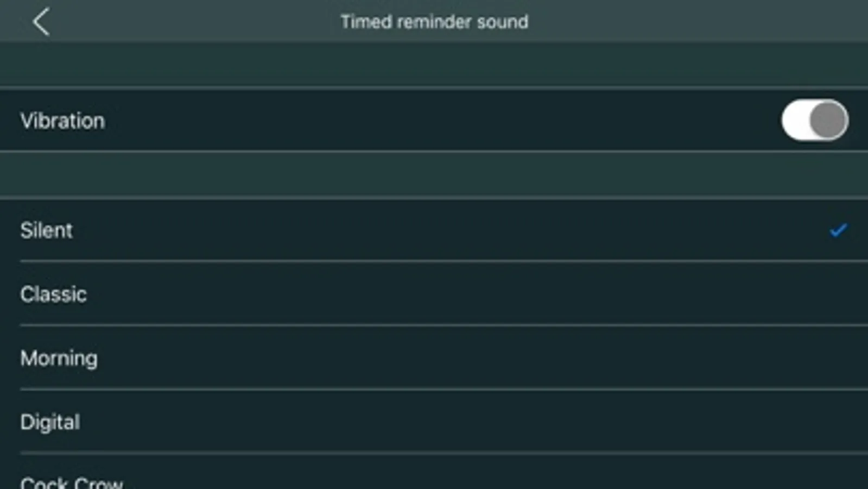Image resolution: width=868 pixels, height=489 pixels.
Task: Click the Timed reminder sound title
Action: (434, 22)
